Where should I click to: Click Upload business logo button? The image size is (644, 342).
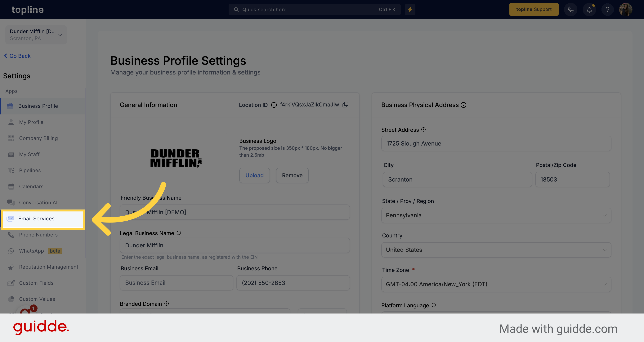click(254, 175)
